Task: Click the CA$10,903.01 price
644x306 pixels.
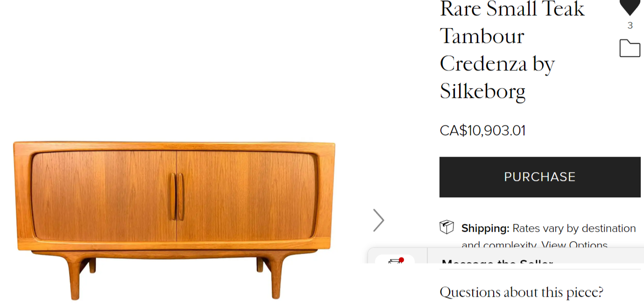Action: (x=482, y=130)
